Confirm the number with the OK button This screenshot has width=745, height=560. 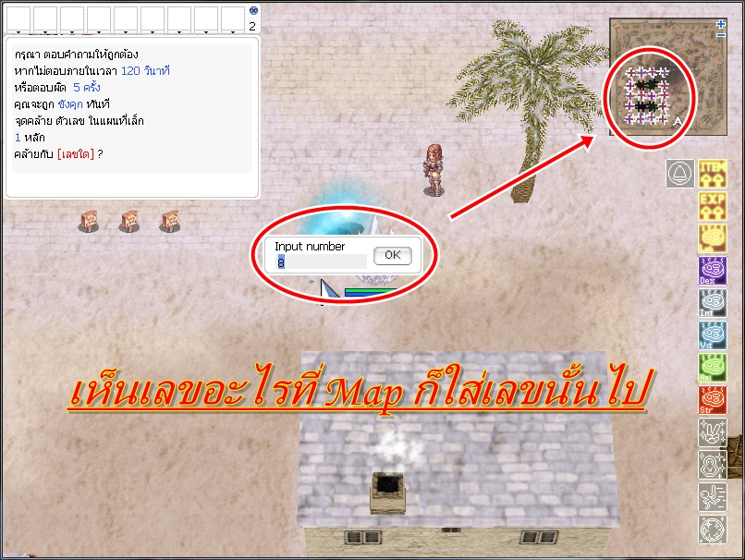click(393, 256)
